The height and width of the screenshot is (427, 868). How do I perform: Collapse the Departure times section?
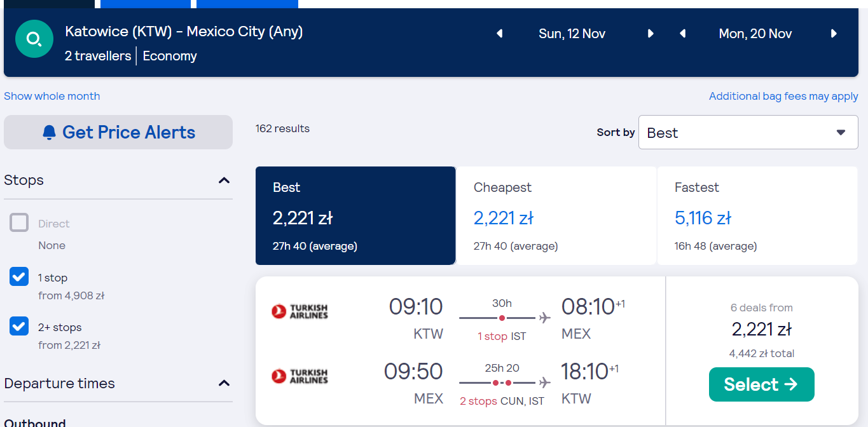(x=224, y=383)
